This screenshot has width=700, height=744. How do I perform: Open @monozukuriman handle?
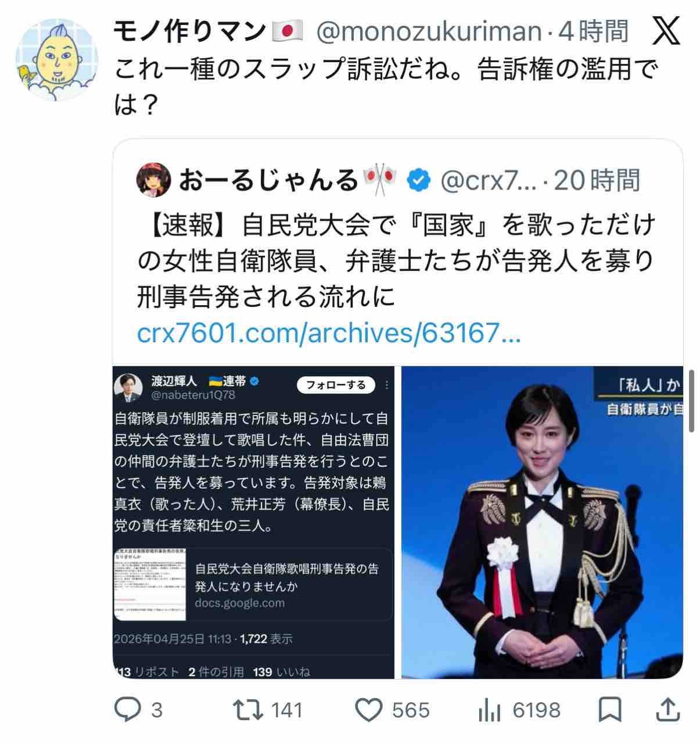(429, 31)
